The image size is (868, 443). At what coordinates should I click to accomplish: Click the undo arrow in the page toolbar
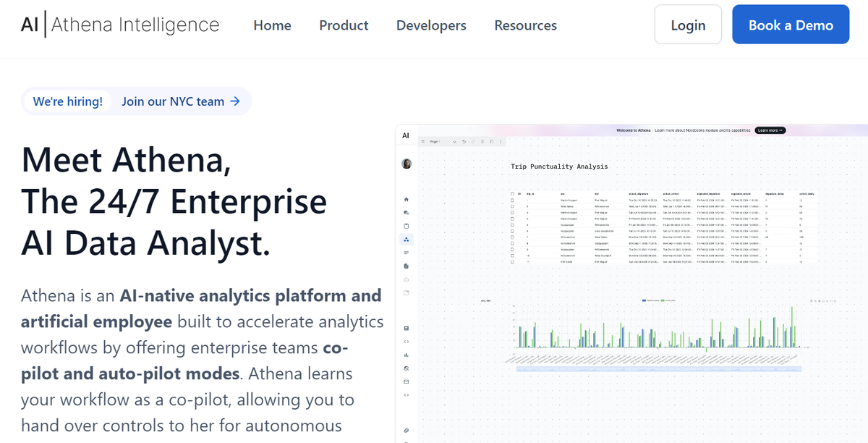(x=464, y=142)
